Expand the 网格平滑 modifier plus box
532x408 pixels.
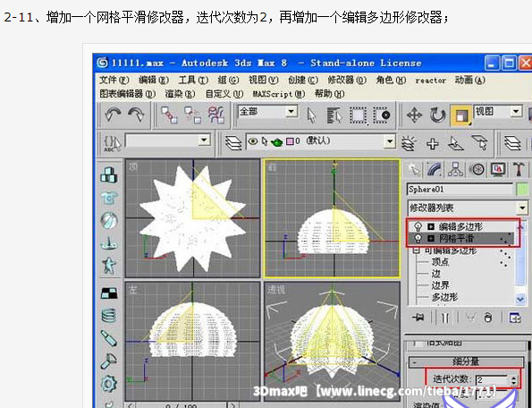pyautogui.click(x=431, y=238)
